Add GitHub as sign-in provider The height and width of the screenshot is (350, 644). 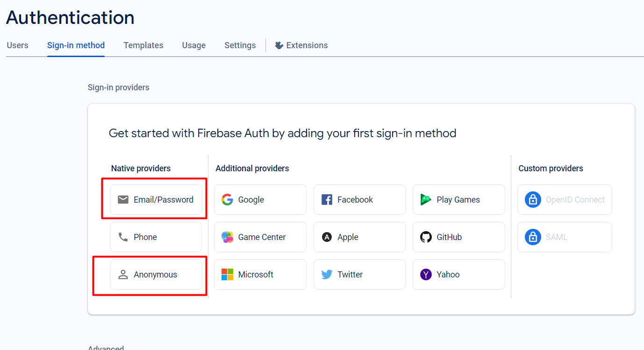(459, 237)
